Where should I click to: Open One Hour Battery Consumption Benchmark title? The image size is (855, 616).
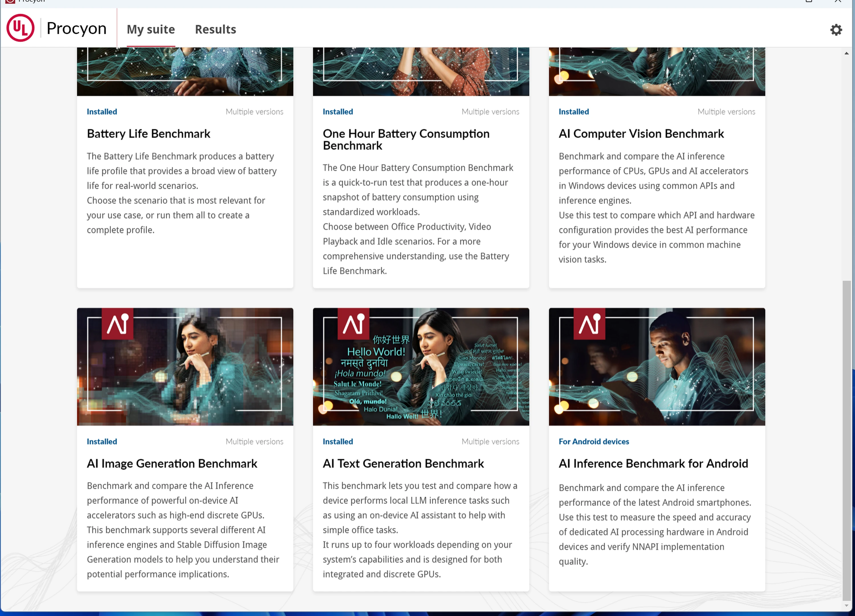click(406, 139)
